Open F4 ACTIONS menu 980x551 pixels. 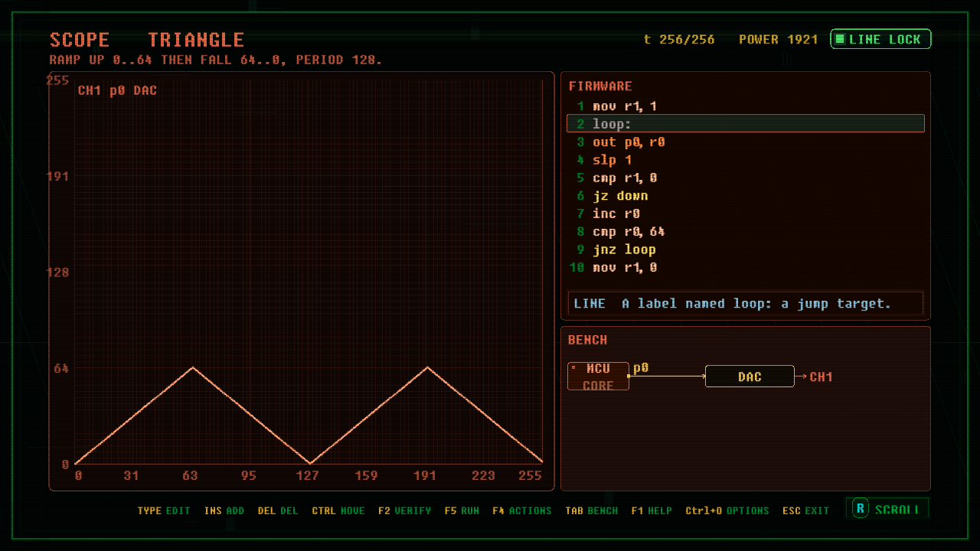(522, 510)
